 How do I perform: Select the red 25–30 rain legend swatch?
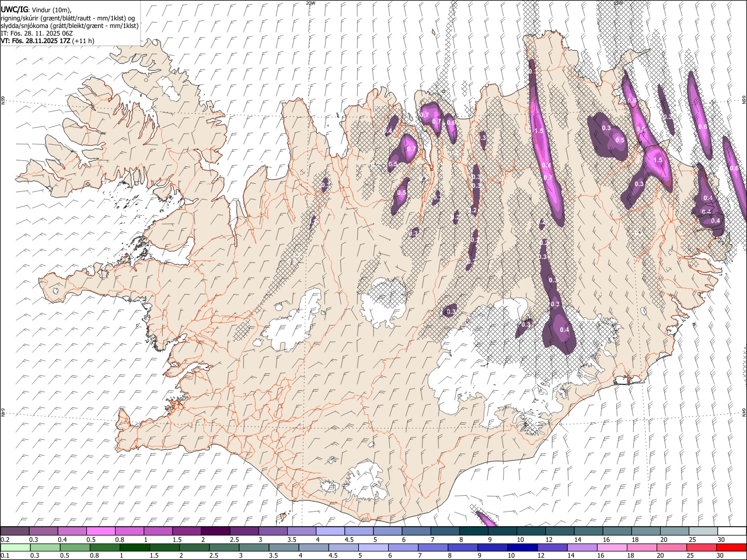[700, 548]
